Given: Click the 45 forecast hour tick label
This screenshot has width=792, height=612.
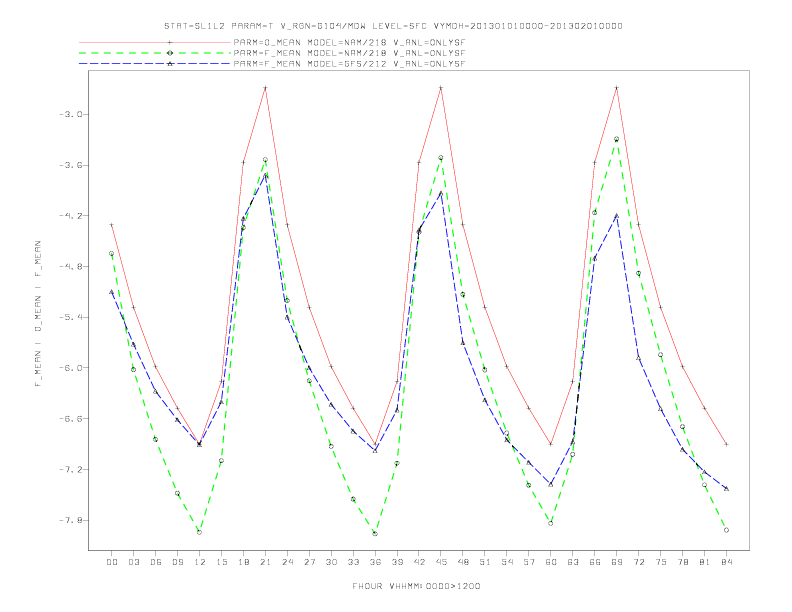Looking at the screenshot, I should 441,562.
